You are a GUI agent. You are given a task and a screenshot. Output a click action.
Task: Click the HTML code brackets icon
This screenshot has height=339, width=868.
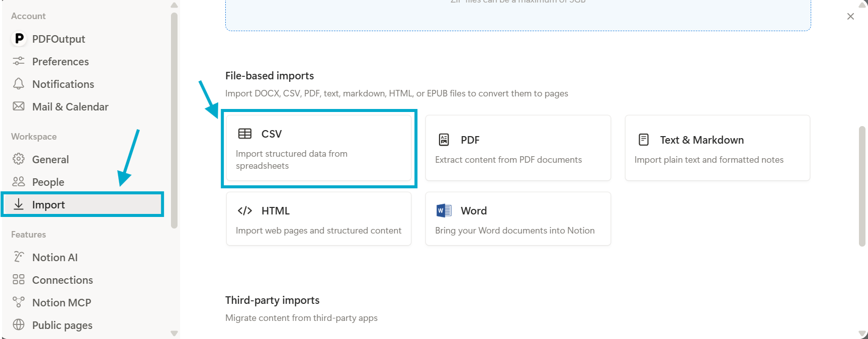(245, 210)
